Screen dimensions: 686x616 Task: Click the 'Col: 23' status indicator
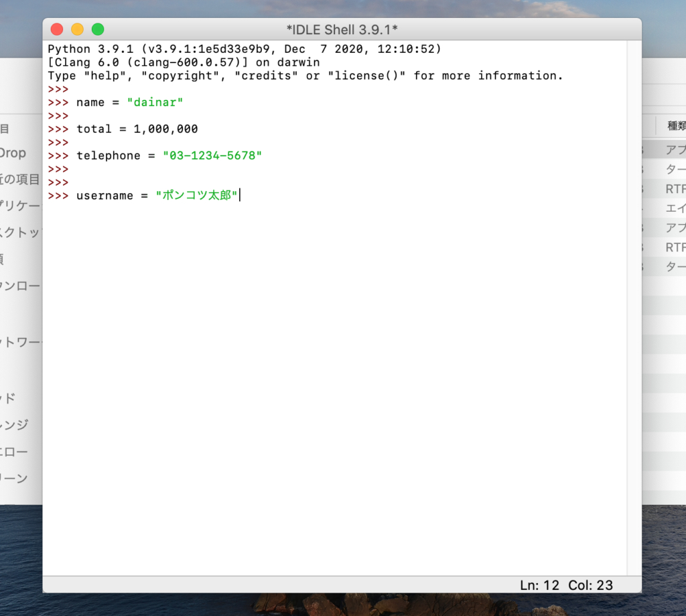click(x=591, y=585)
